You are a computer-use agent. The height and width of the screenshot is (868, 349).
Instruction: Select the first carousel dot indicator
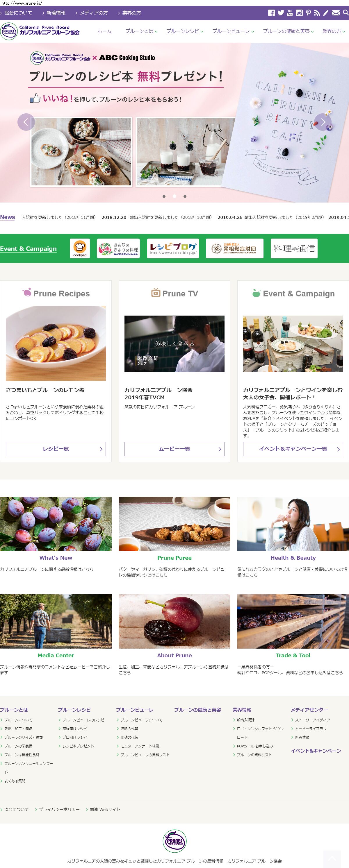tap(164, 196)
